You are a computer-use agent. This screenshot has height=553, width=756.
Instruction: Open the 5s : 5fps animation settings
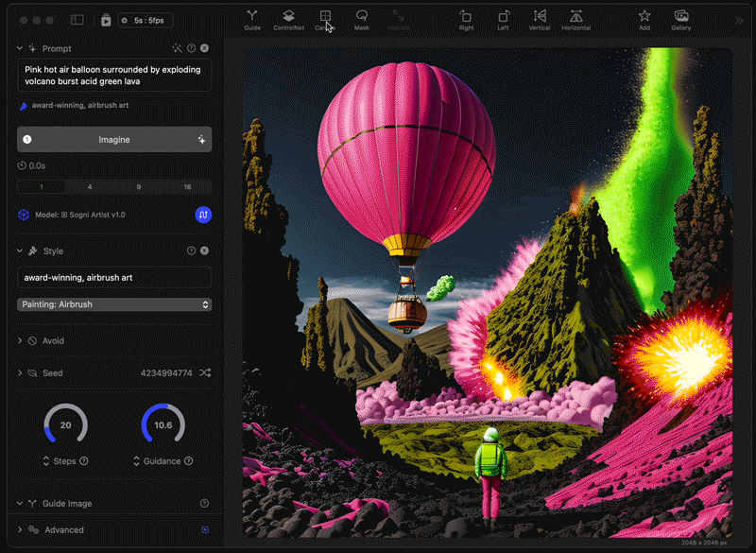click(x=145, y=20)
